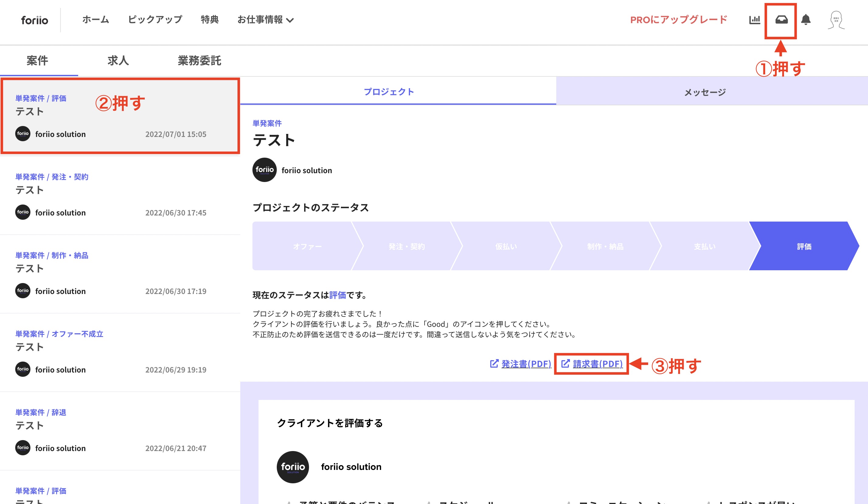Click the オファー status step
Screen dimensions: 868x504
pos(307,246)
